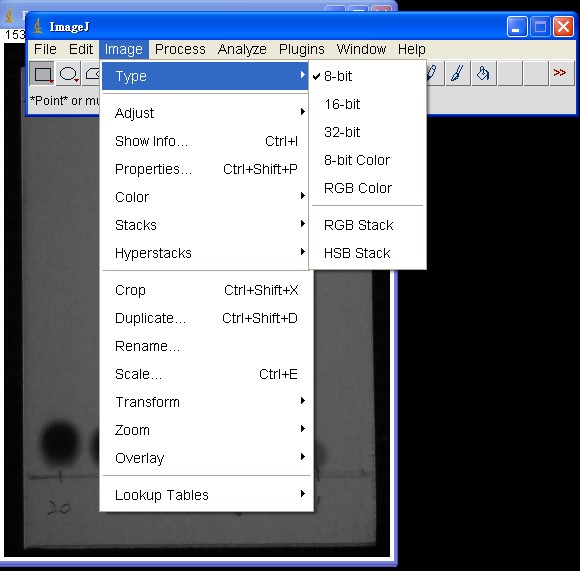Image resolution: width=580 pixels, height=571 pixels.
Task: Expand the Color submenu
Action: coord(205,197)
